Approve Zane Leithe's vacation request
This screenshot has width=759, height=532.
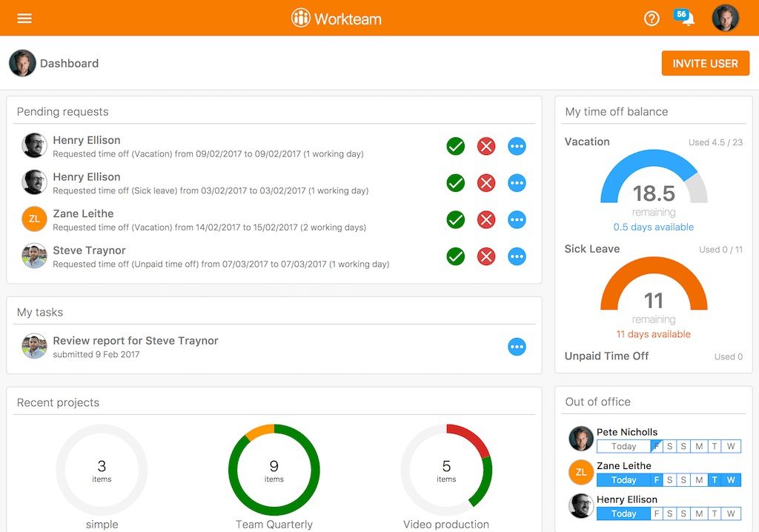tap(456, 220)
